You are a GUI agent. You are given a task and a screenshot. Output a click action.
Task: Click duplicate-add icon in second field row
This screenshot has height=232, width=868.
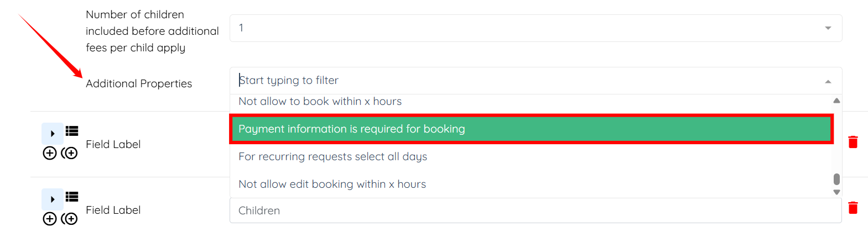pyautogui.click(x=70, y=219)
